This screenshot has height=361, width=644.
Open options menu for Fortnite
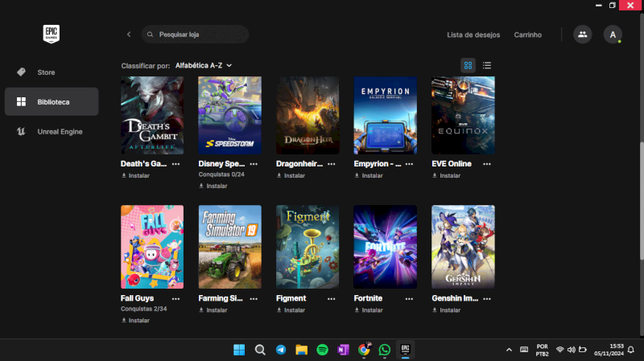pyautogui.click(x=409, y=298)
